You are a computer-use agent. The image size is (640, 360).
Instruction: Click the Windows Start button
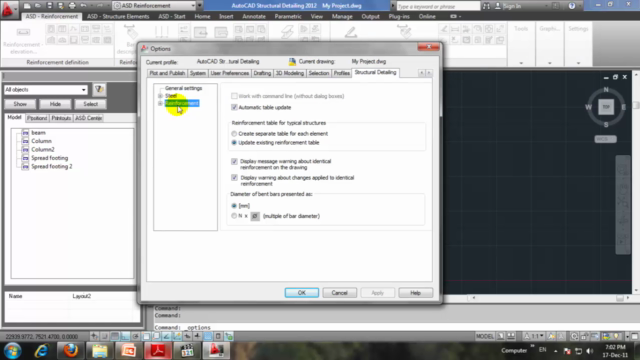[13, 351]
